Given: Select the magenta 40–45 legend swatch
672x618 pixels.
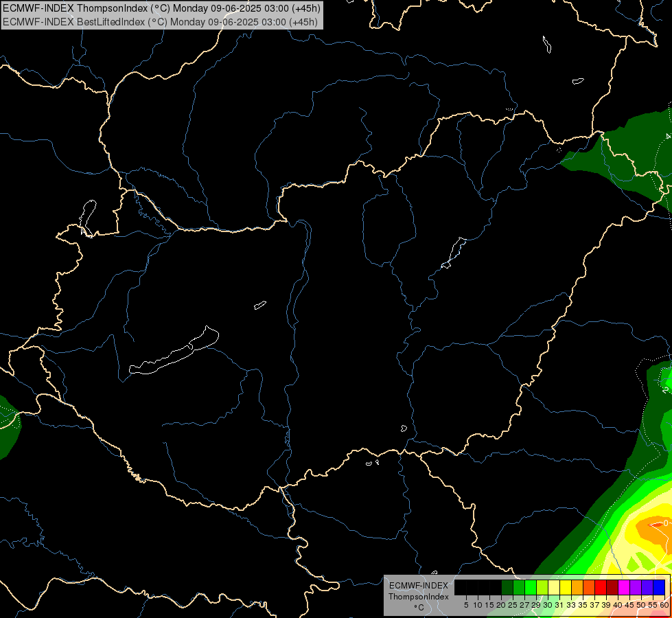Looking at the screenshot, I should [x=624, y=588].
